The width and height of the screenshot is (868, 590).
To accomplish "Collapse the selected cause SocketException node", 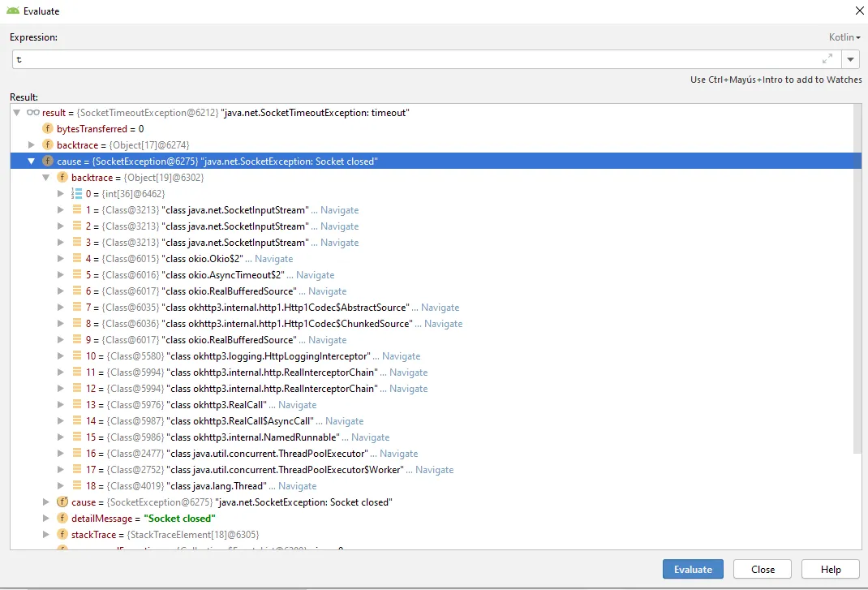I will pos(32,161).
